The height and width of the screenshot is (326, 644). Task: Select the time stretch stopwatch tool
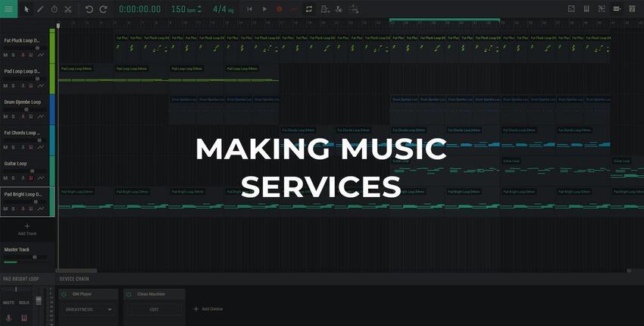click(x=55, y=9)
